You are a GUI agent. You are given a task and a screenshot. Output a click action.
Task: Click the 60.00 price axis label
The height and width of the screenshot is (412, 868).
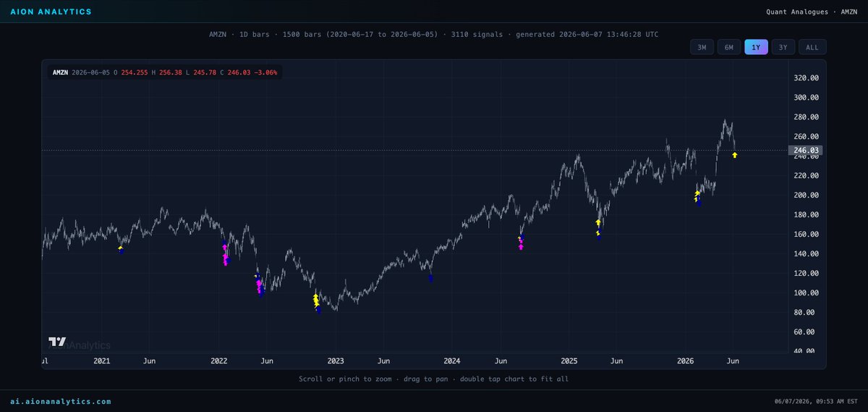[x=805, y=332]
